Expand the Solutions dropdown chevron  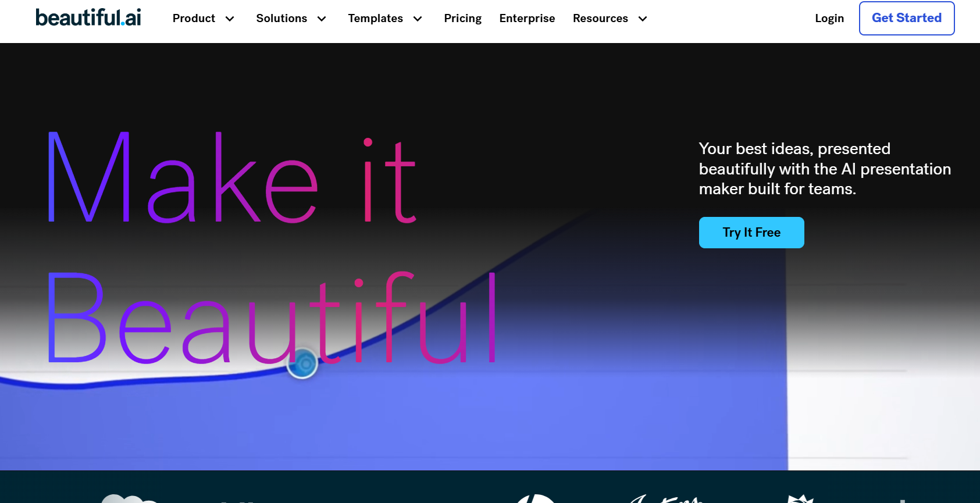(x=322, y=19)
